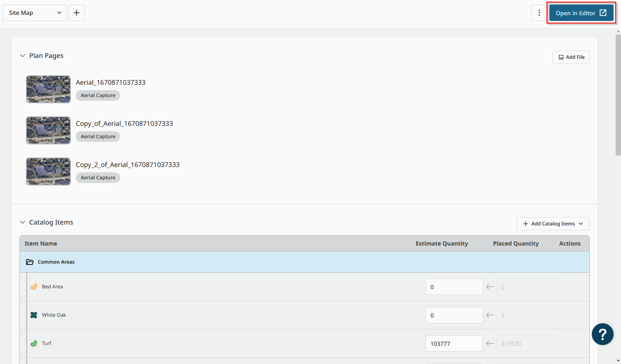Click the Bed Area placed quantity field
Image resolution: width=621 pixels, height=364 pixels.
coord(525,287)
